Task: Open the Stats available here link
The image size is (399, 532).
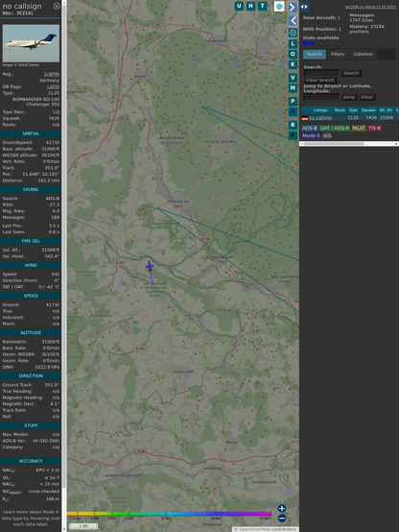Action: (x=308, y=43)
